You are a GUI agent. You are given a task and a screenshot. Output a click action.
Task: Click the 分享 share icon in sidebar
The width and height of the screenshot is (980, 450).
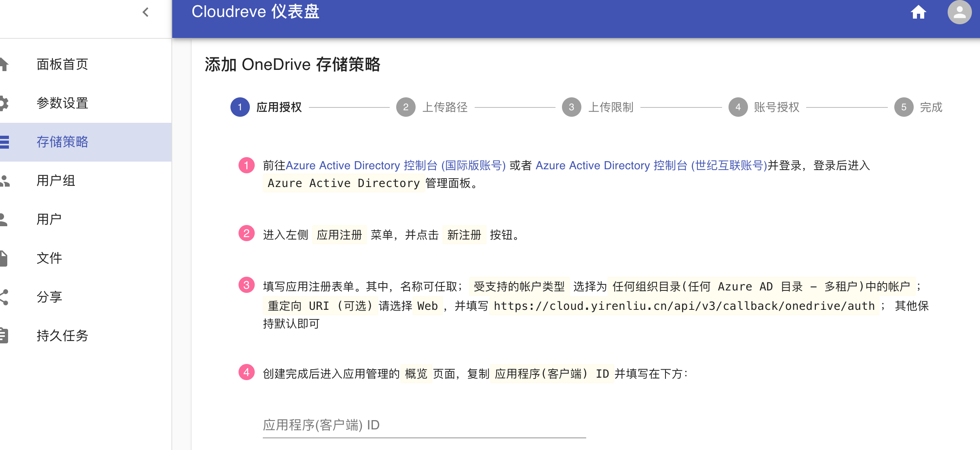(x=4, y=297)
